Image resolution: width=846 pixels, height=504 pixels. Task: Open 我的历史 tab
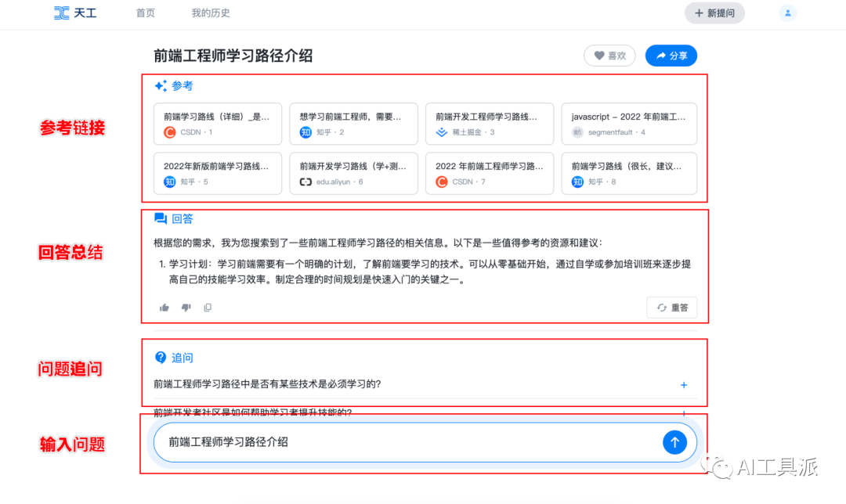coord(211,13)
